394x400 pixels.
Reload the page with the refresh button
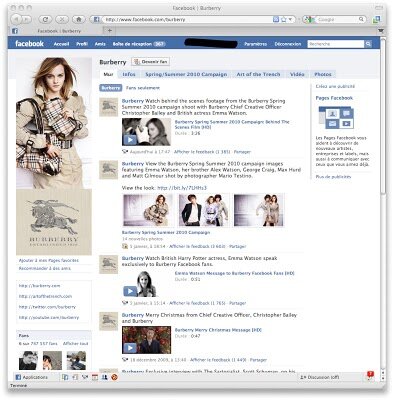click(45, 19)
